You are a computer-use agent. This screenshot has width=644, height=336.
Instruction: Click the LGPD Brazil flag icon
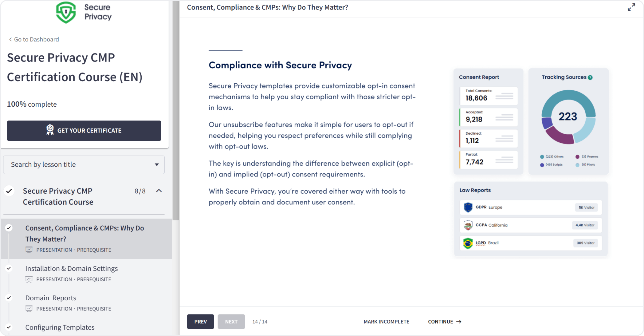point(468,243)
